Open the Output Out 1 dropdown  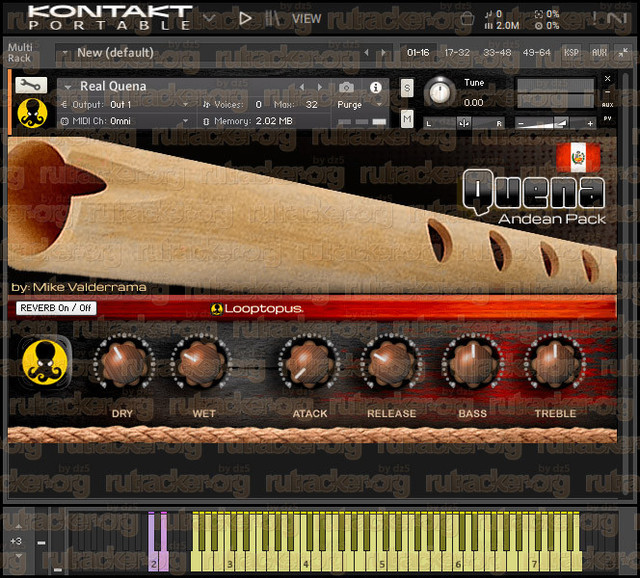(x=186, y=105)
